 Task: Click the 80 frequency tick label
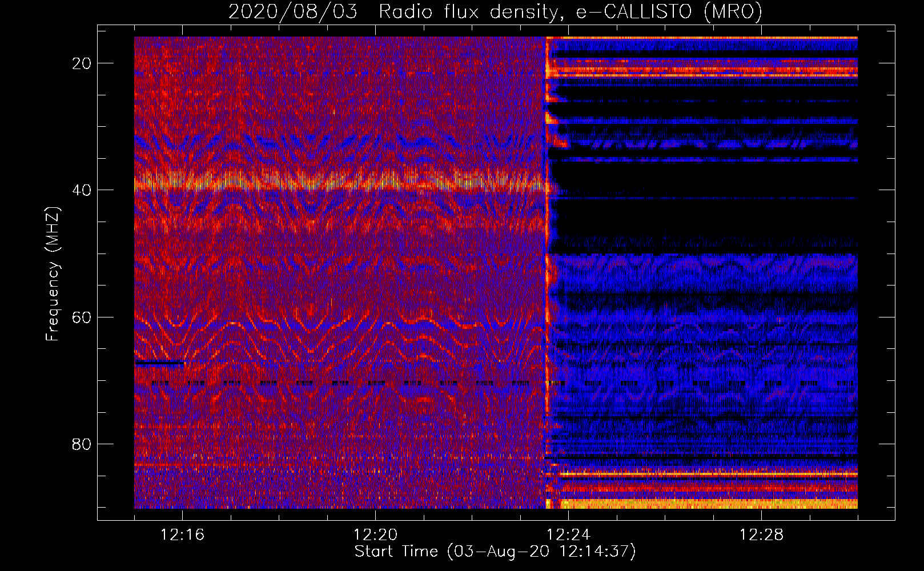click(x=82, y=444)
